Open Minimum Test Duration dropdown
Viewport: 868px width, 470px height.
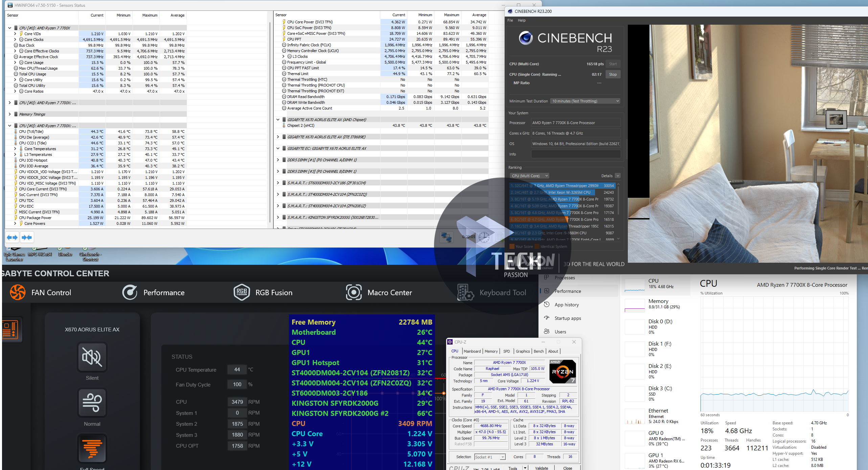pyautogui.click(x=585, y=101)
